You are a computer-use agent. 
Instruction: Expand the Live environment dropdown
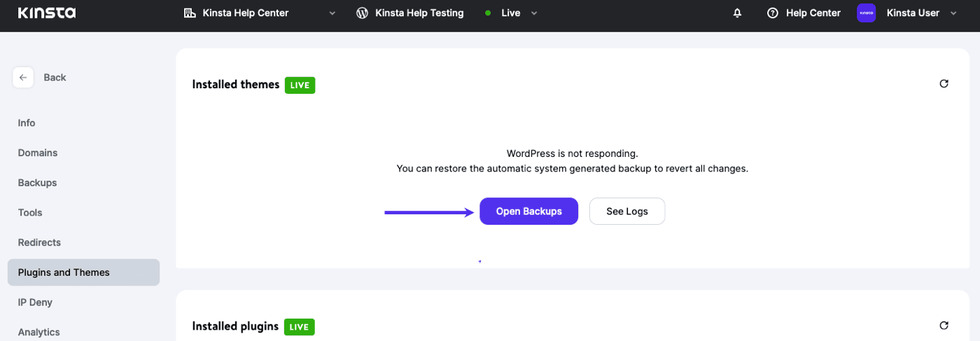coord(534,13)
